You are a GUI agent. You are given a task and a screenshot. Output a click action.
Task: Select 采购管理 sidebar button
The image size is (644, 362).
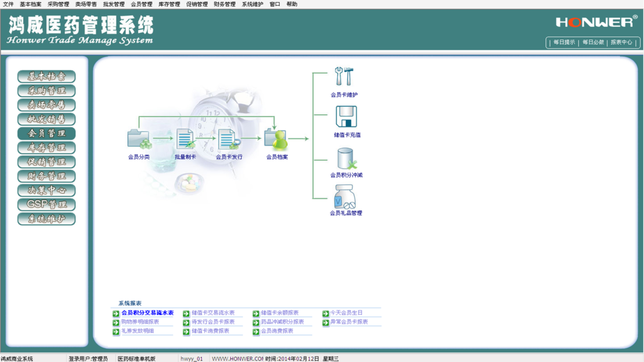(x=47, y=91)
